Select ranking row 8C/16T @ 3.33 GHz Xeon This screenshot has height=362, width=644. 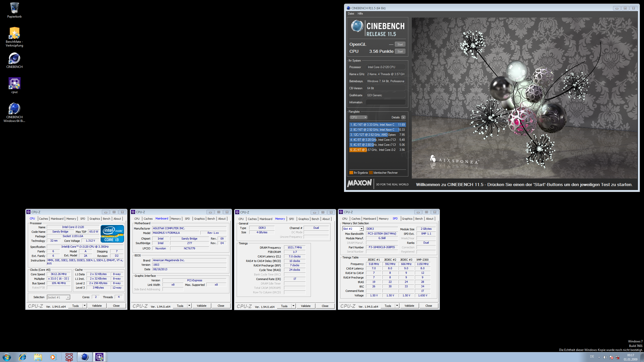[x=377, y=125]
